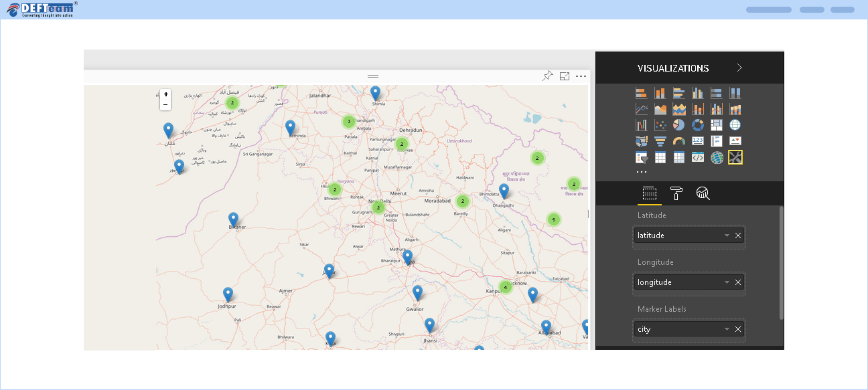Zoom out on the map

pos(165,105)
